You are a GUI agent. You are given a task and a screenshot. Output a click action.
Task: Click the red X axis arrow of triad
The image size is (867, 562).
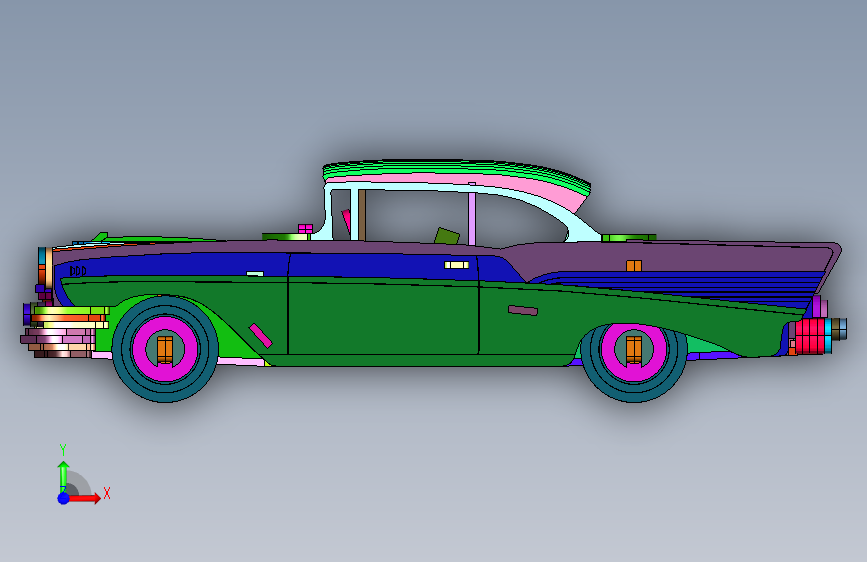[x=84, y=498]
